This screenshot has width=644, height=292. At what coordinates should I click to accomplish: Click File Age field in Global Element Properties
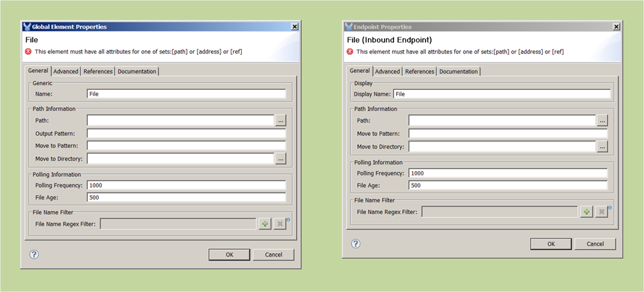click(186, 198)
